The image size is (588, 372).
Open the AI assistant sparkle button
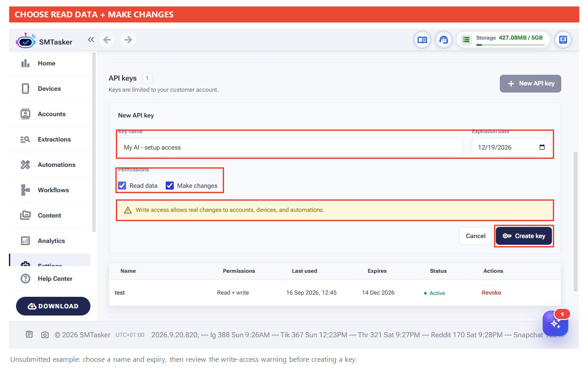pos(555,323)
